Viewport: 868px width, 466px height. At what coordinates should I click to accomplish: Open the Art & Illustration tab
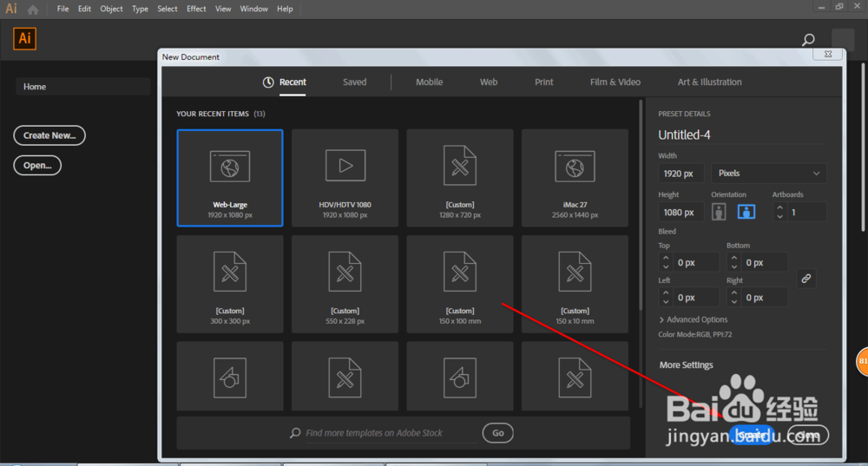(710, 82)
